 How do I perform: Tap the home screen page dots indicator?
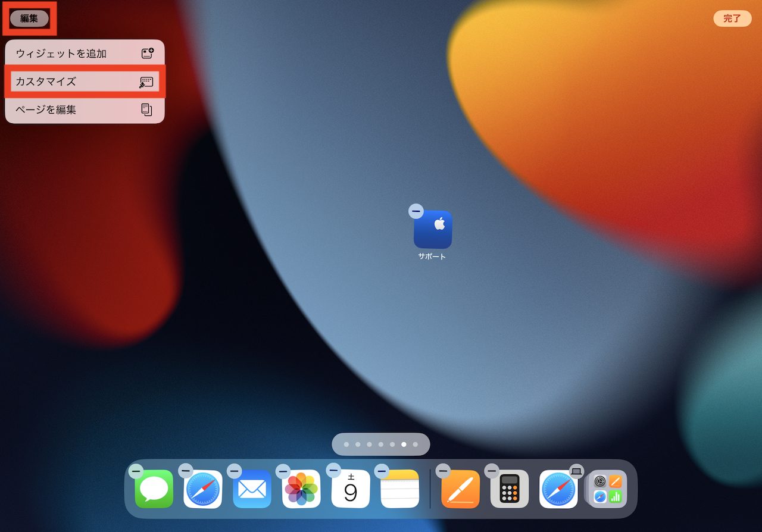pos(381,445)
